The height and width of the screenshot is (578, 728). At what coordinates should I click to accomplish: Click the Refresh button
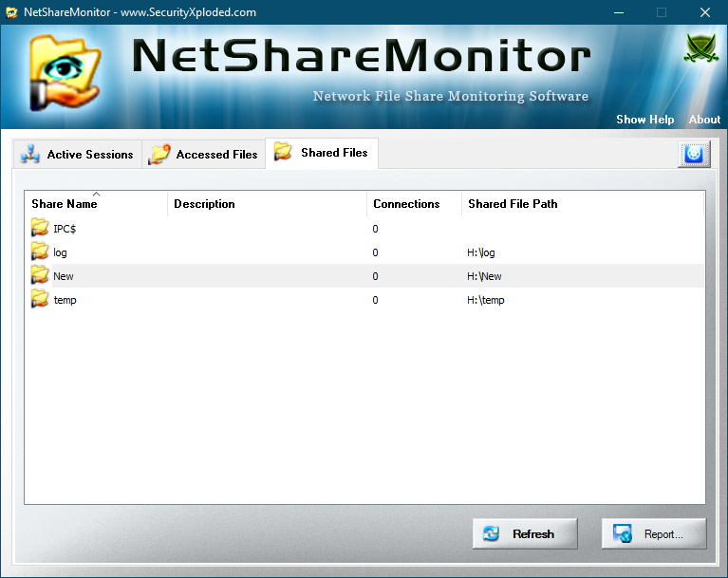tap(525, 534)
